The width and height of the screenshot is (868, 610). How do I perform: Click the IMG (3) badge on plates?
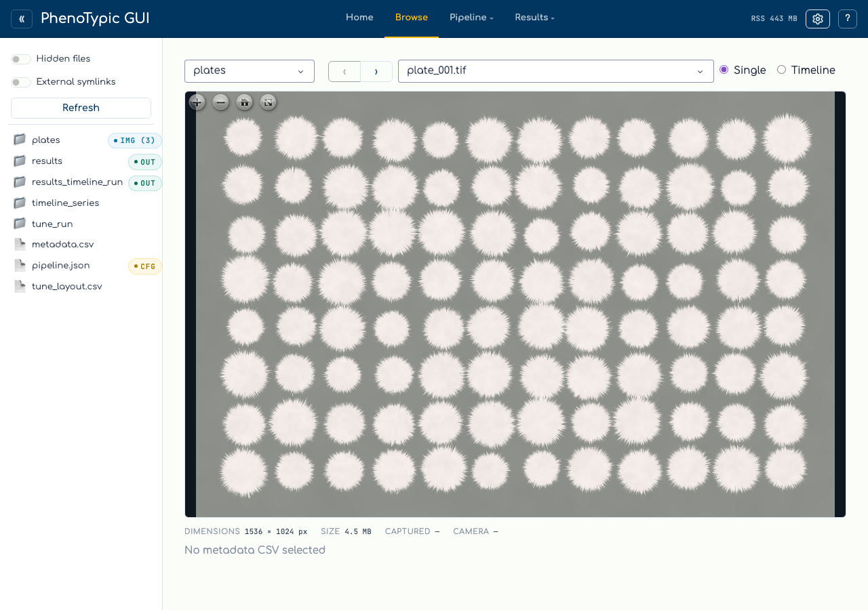tap(134, 140)
